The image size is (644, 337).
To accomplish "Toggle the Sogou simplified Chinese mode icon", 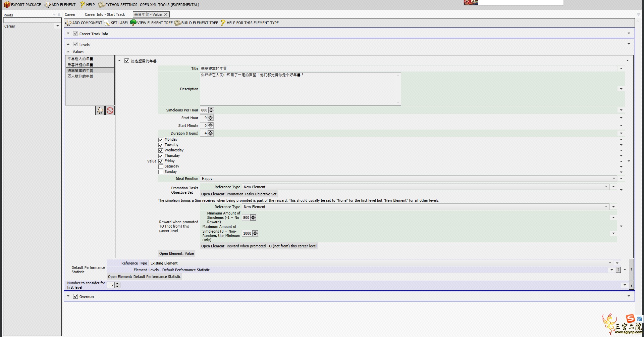I will [x=639, y=319].
